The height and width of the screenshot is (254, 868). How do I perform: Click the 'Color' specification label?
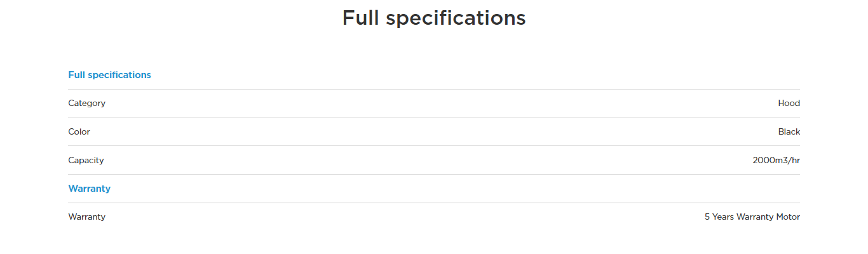[x=79, y=131]
